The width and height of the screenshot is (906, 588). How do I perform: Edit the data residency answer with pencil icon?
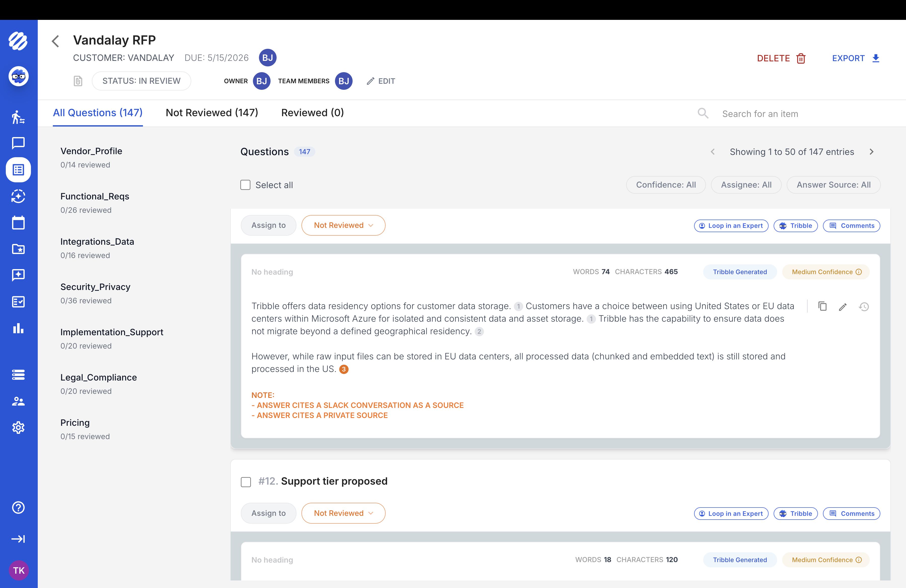coord(843,307)
